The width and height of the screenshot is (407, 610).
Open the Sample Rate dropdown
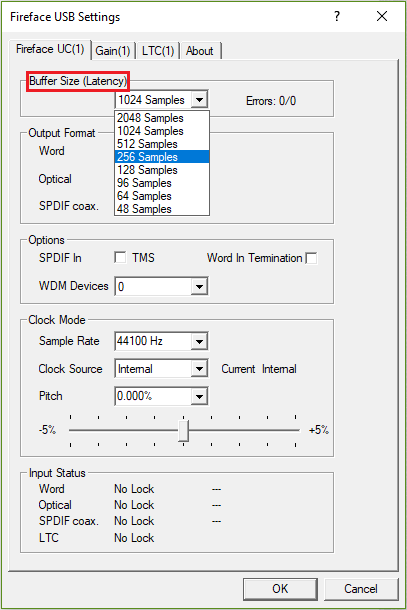coord(199,341)
